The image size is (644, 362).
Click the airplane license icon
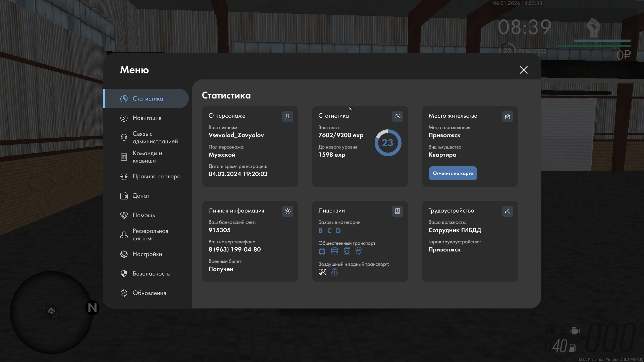point(322,272)
